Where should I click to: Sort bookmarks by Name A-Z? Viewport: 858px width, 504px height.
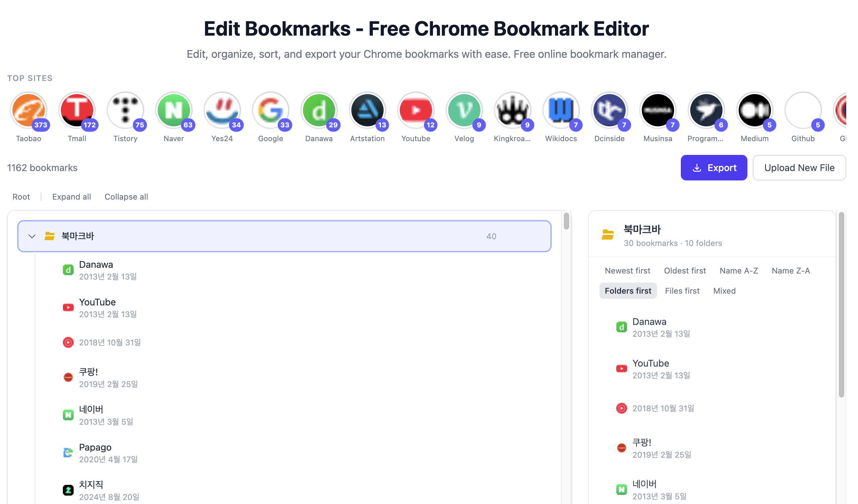click(739, 270)
